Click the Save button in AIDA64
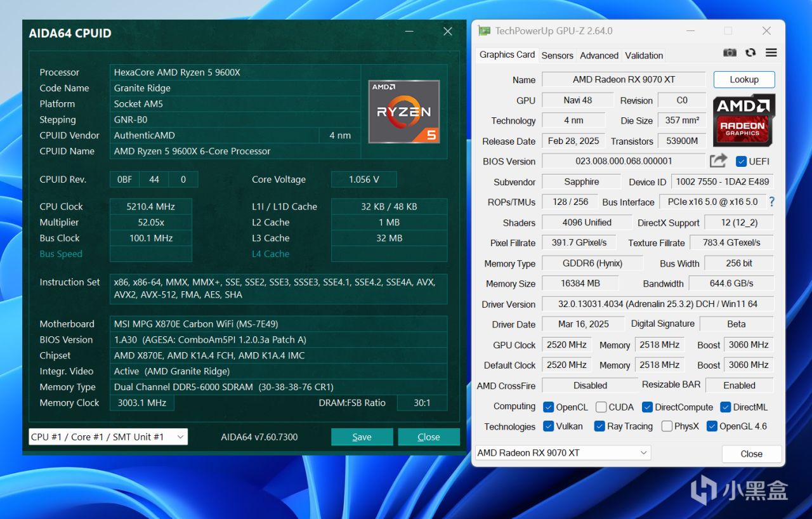The width and height of the screenshot is (812, 519). coord(362,437)
